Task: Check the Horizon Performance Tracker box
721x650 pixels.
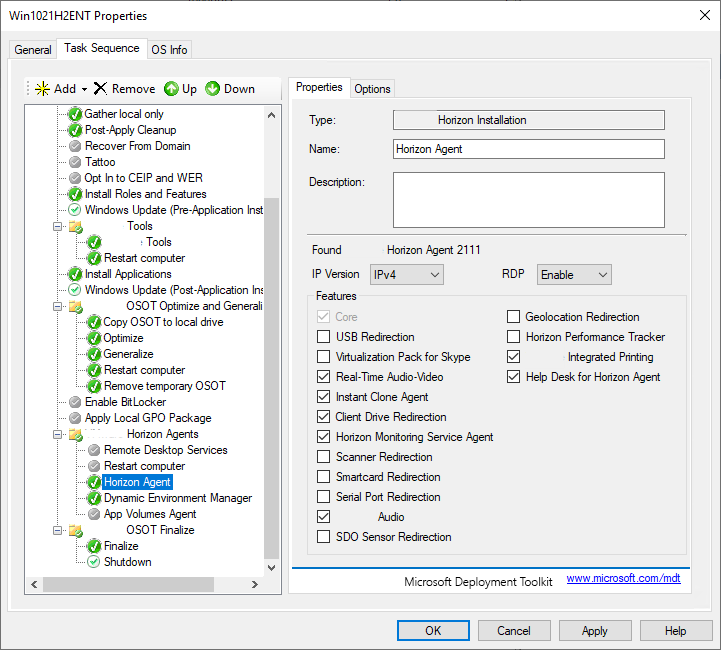Action: pos(513,336)
